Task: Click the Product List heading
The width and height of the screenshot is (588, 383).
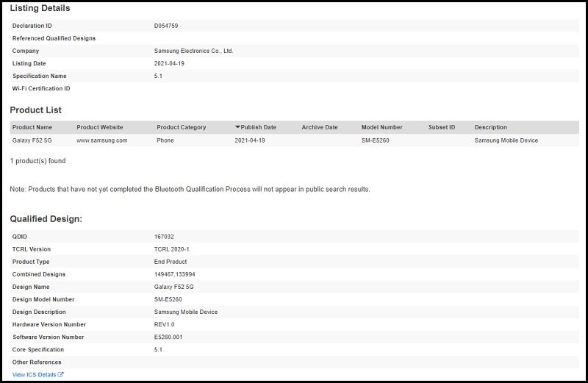Action: tap(35, 110)
